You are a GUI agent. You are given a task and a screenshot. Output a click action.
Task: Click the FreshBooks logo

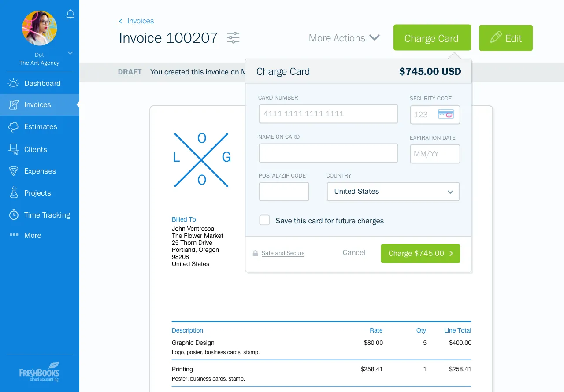point(39,371)
